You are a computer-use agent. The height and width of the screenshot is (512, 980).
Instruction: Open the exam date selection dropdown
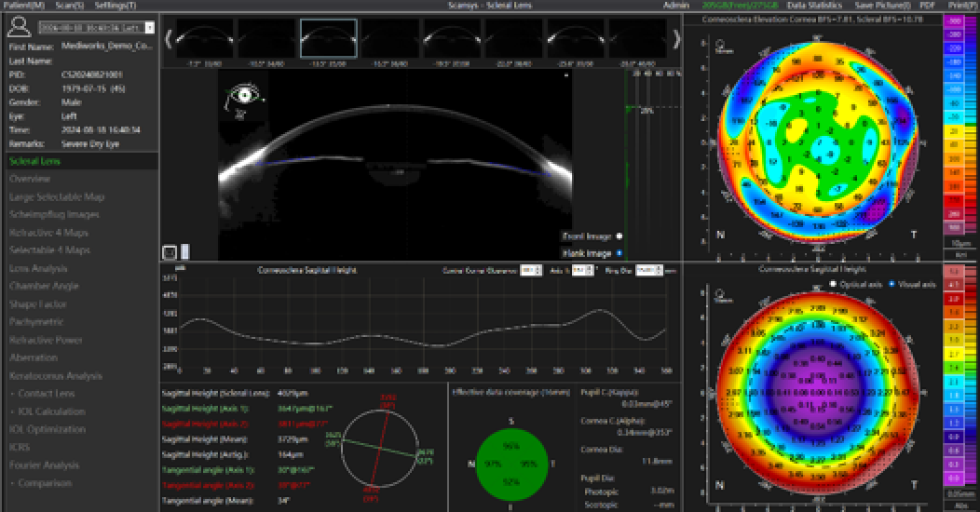tap(150, 29)
